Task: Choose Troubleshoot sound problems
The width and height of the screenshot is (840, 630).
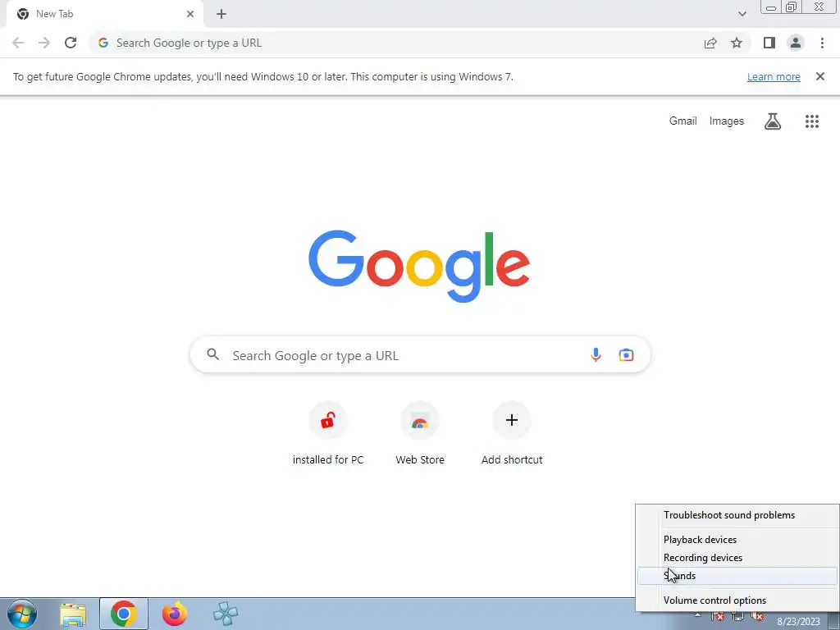Action: [x=737, y=515]
